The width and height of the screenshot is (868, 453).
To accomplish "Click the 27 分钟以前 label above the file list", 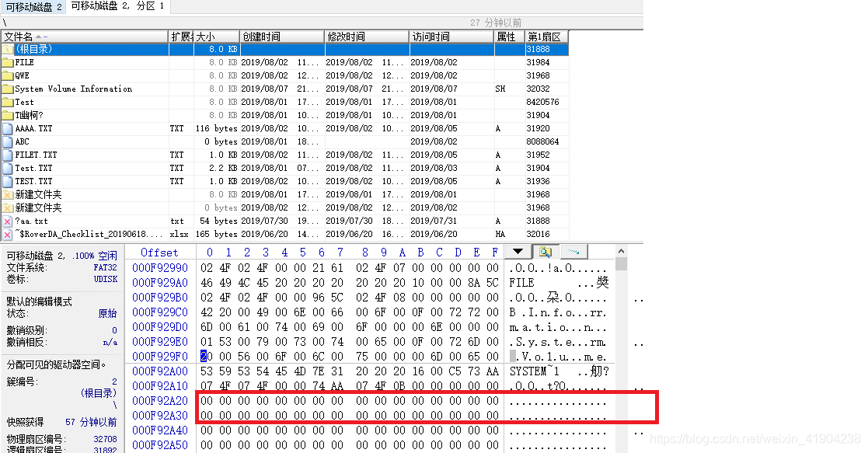I will [496, 23].
